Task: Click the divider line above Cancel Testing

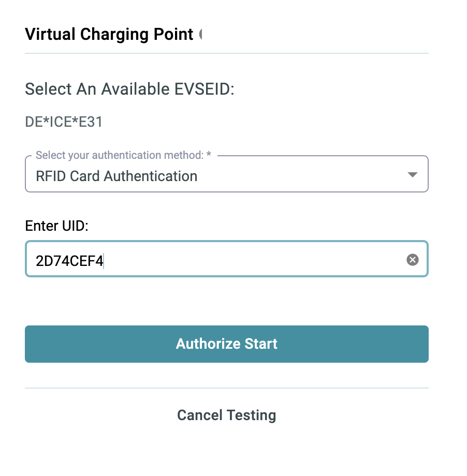Action: pyautogui.click(x=227, y=388)
